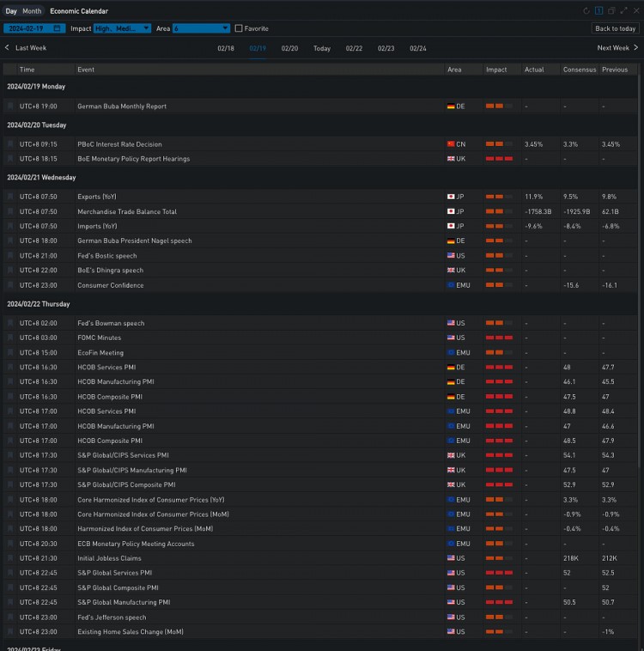Click impact bars on Fed's Jefferson speech row
This screenshot has height=651, width=644.
(x=499, y=617)
